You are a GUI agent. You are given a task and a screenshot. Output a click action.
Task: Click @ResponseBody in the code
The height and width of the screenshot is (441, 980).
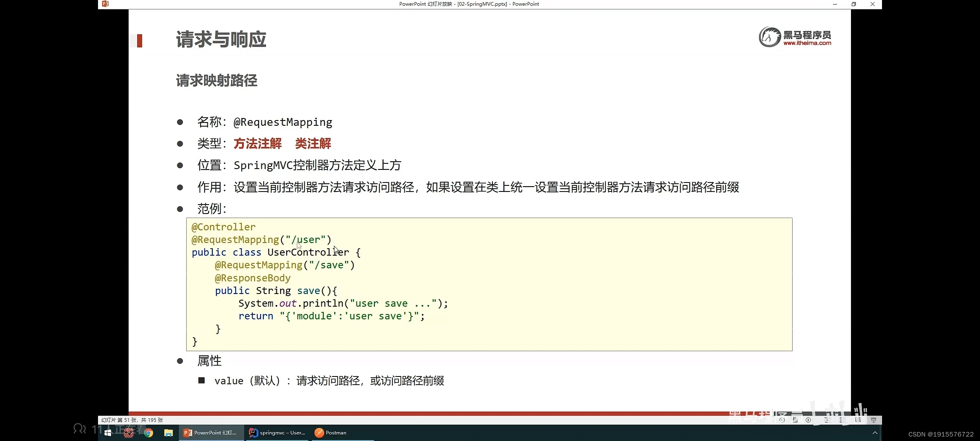tap(253, 278)
